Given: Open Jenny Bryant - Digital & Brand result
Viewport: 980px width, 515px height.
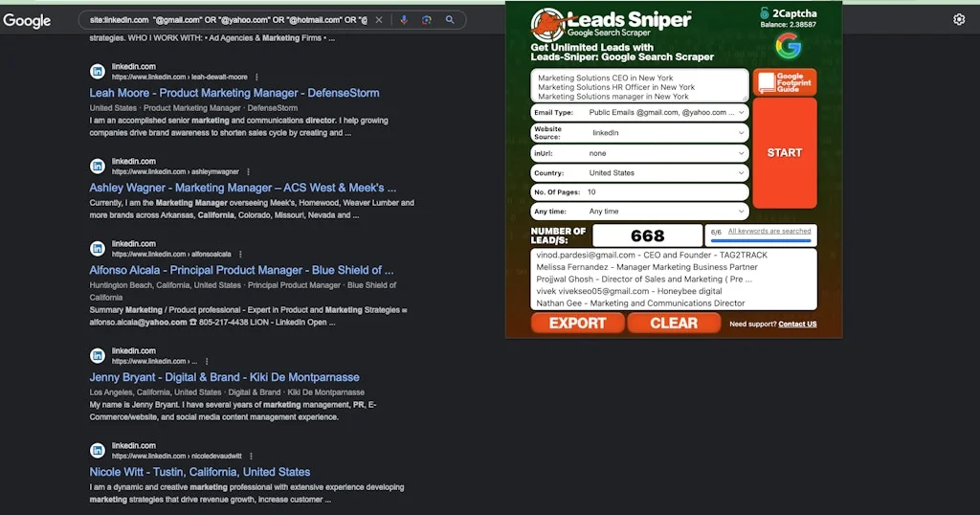Looking at the screenshot, I should click(224, 377).
